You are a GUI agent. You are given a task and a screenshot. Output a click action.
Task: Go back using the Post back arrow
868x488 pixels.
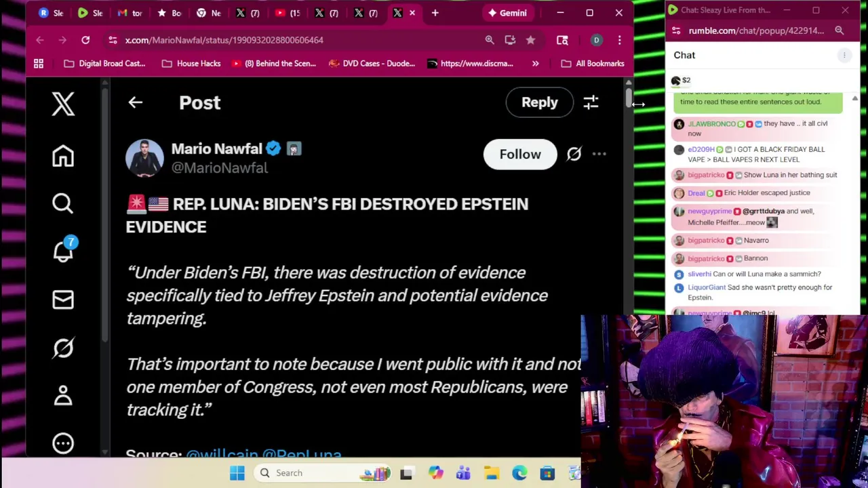click(135, 102)
